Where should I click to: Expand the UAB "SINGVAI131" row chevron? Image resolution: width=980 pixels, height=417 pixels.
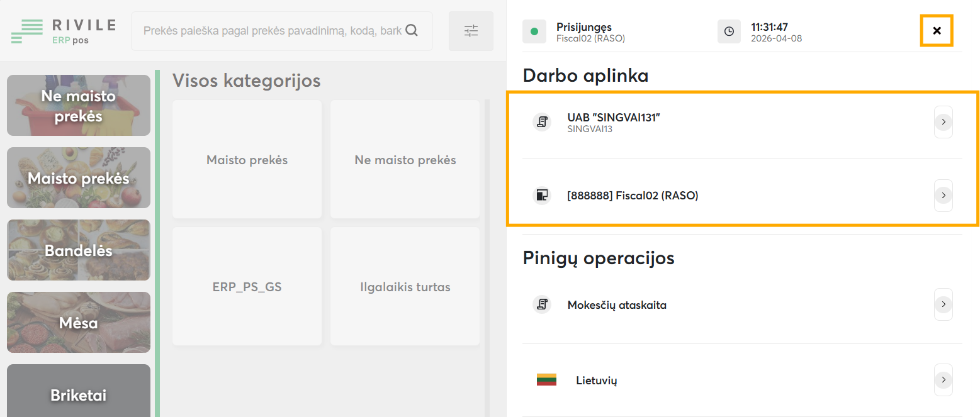(943, 122)
